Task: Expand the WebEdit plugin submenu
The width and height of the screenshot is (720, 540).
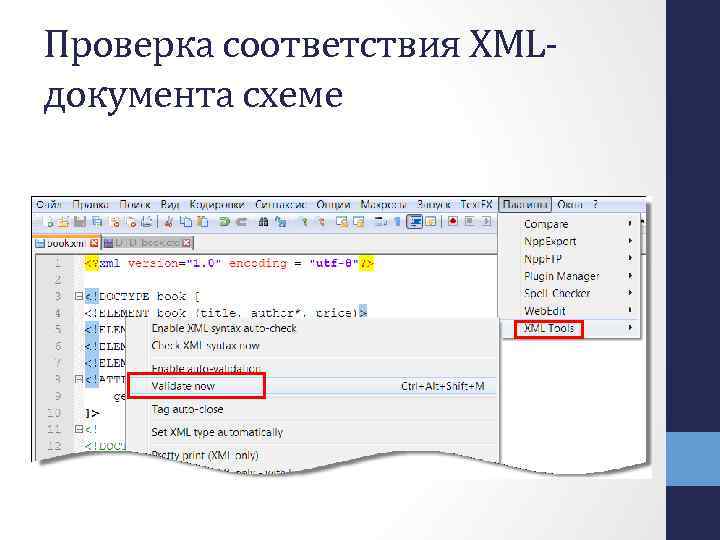Action: click(571, 311)
